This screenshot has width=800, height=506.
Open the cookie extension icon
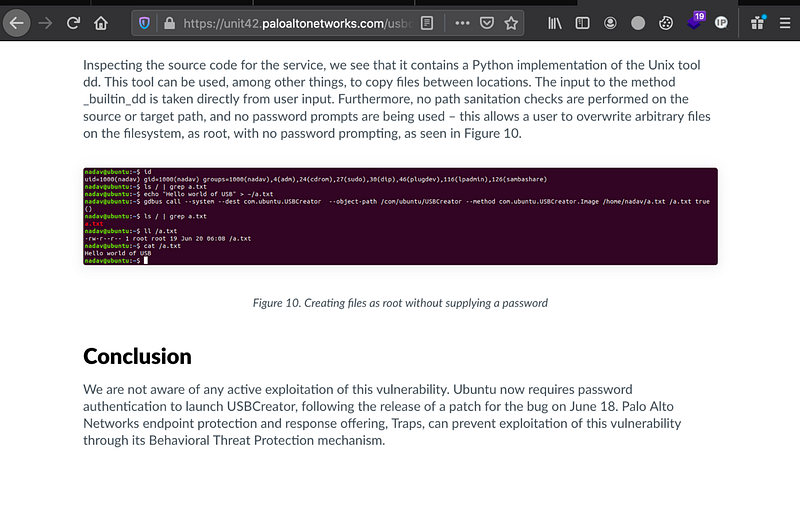pos(666,23)
